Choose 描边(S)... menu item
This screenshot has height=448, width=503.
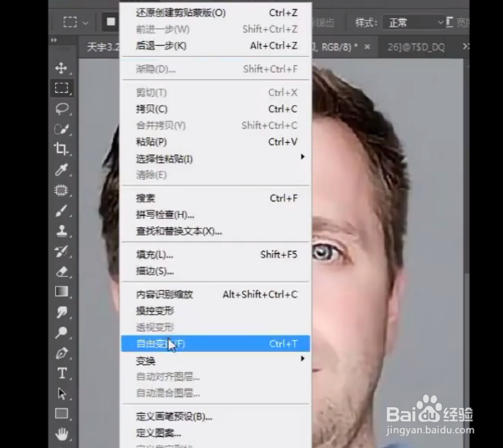pos(216,271)
